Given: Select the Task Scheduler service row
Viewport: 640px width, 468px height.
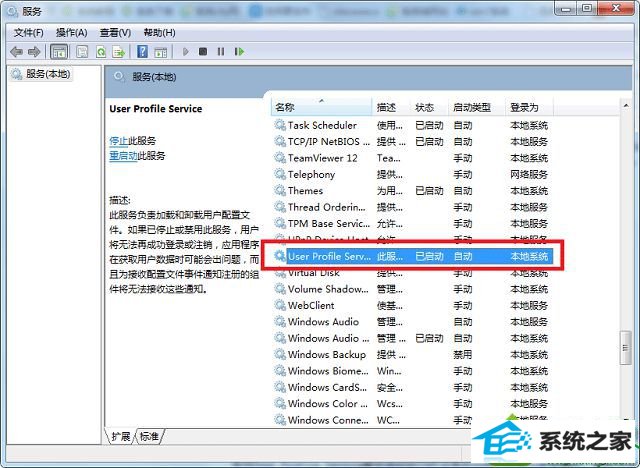Looking at the screenshot, I should [412, 125].
